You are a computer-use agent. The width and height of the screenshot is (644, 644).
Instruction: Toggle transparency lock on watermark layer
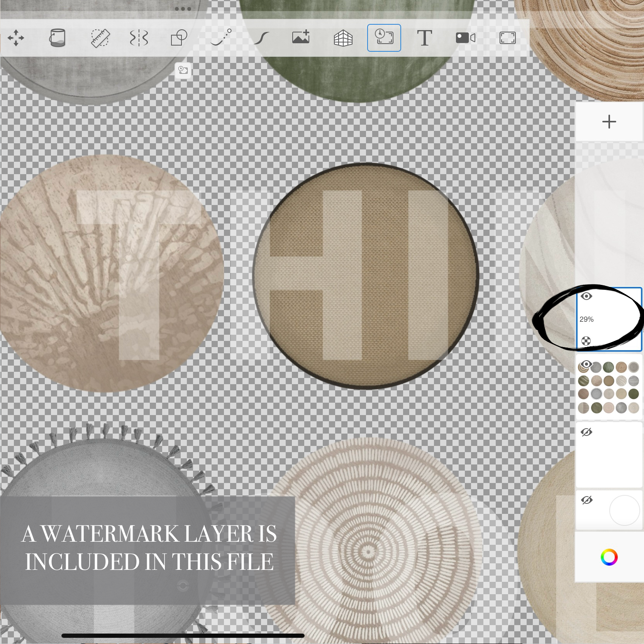coord(586,341)
